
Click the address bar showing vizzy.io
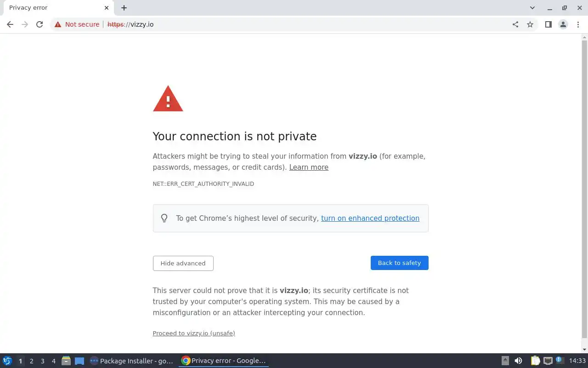[276, 24]
